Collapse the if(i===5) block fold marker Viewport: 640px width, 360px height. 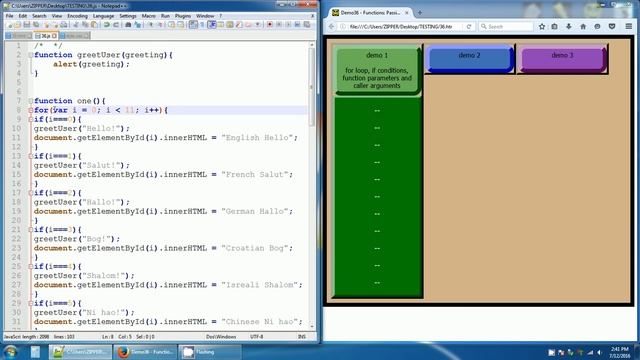pos(31,303)
